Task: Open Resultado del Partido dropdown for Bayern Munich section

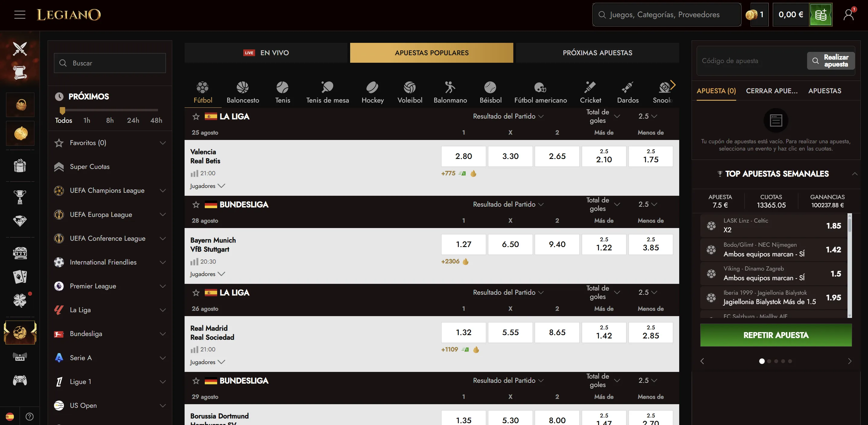Action: 508,204
